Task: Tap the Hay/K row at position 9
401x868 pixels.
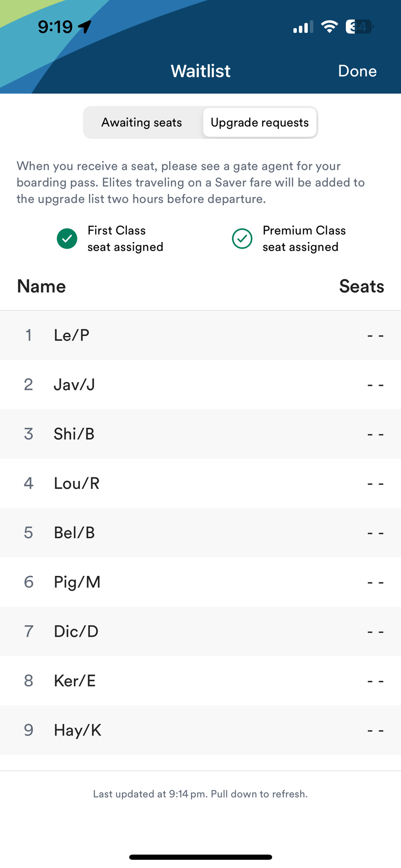Action: point(200,730)
